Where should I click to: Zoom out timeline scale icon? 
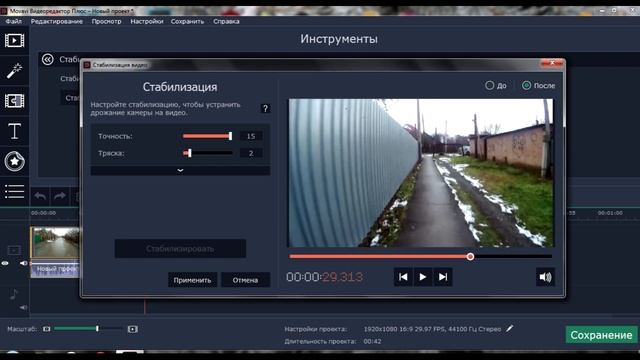[x=47, y=329]
